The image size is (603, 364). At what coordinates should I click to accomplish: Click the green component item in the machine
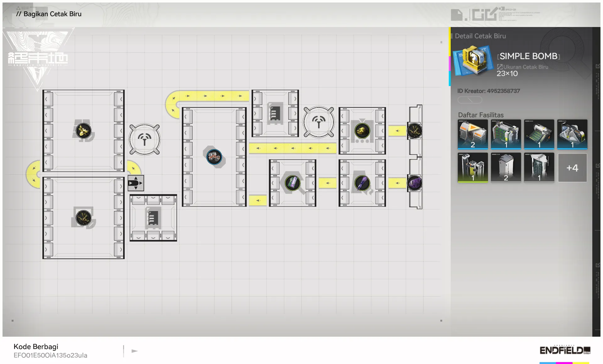pyautogui.click(x=292, y=183)
